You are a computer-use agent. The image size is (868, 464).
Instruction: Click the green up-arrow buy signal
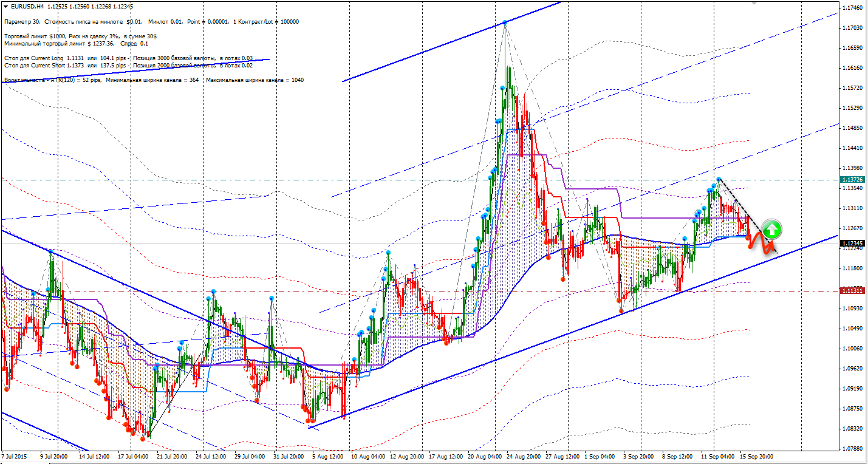pos(771,230)
